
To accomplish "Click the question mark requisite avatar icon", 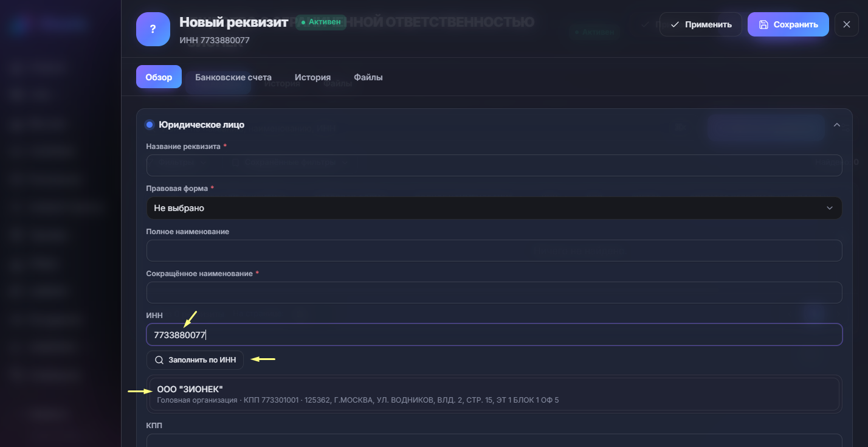I will tap(153, 29).
